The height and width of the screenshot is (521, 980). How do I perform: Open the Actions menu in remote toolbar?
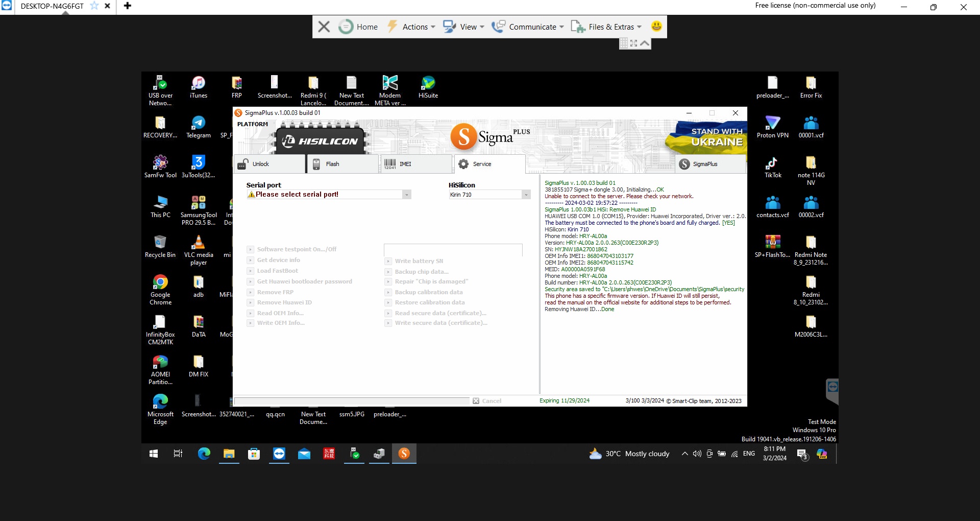coord(411,27)
